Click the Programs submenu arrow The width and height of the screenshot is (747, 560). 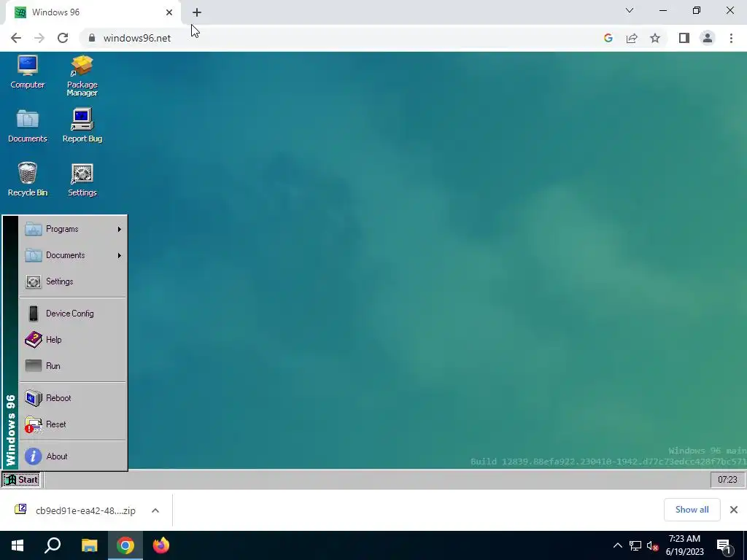point(119,229)
